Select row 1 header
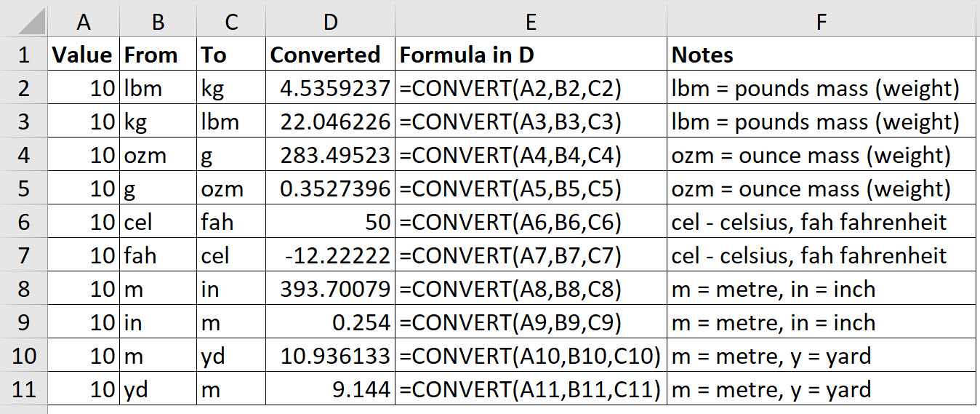 pyautogui.click(x=23, y=55)
